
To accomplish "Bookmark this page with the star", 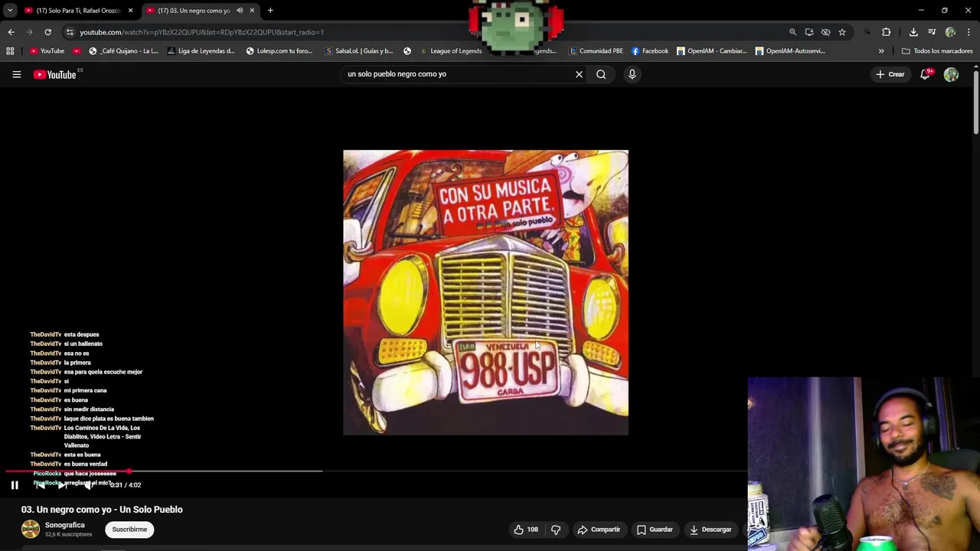I will [x=842, y=32].
